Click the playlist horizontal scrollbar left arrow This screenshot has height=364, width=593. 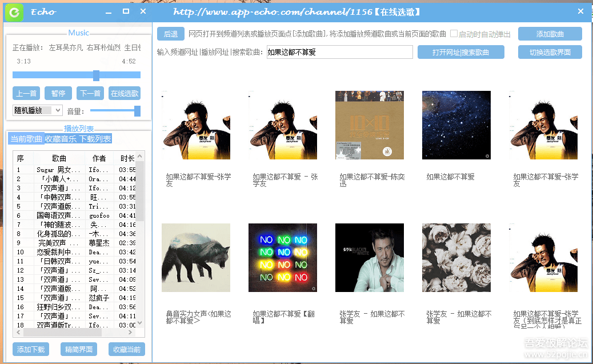18,333
